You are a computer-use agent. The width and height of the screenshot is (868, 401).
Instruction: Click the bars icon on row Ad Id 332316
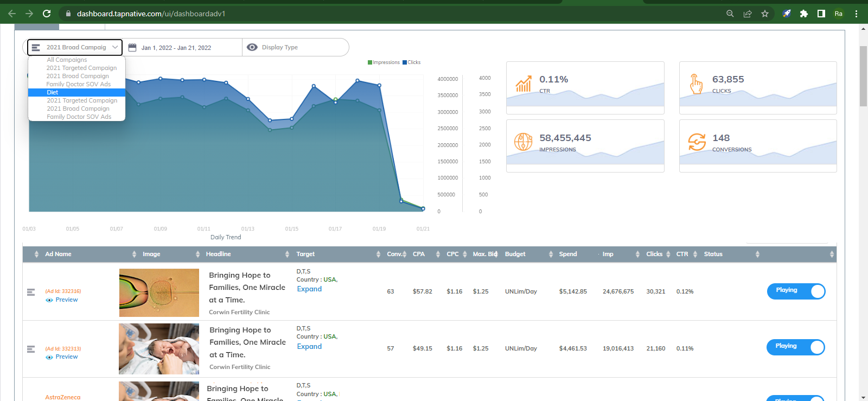[x=31, y=292]
